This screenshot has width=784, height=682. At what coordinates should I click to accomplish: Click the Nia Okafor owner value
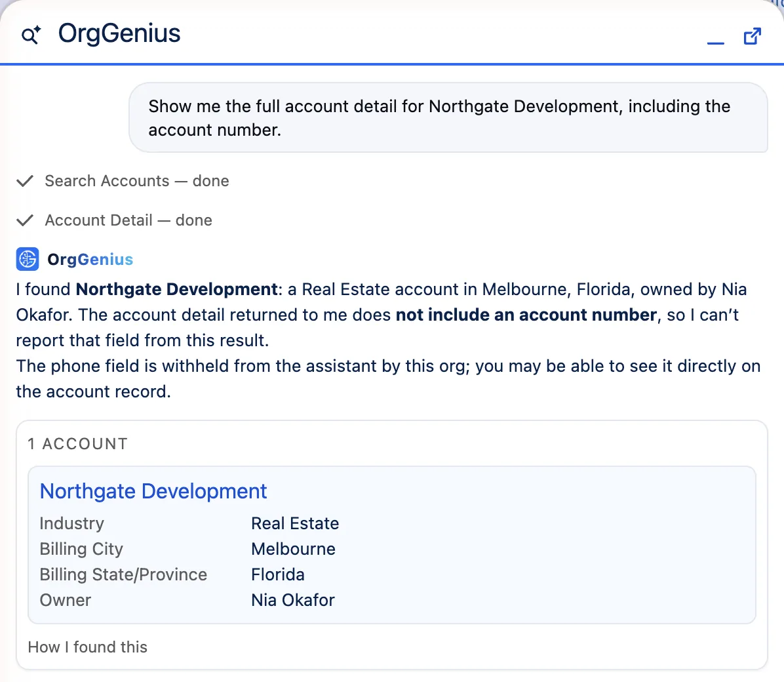tap(292, 600)
